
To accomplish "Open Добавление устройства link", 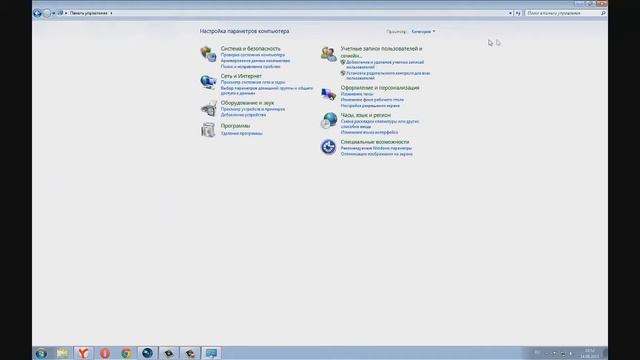I will point(243,115).
